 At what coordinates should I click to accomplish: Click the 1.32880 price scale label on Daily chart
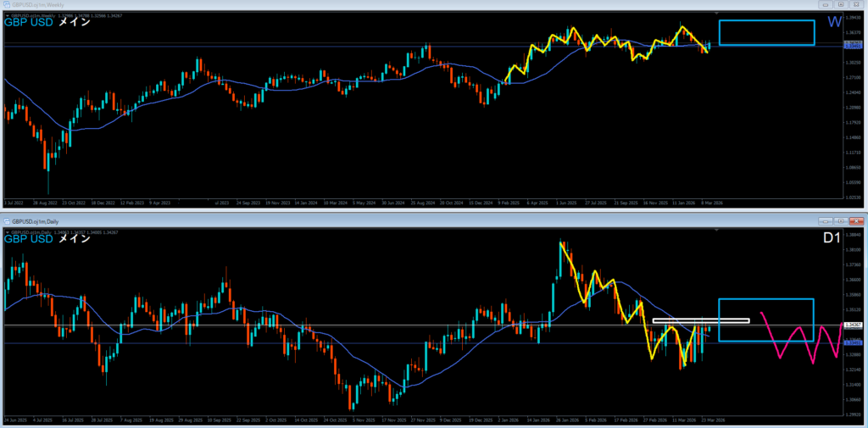pyautogui.click(x=853, y=354)
